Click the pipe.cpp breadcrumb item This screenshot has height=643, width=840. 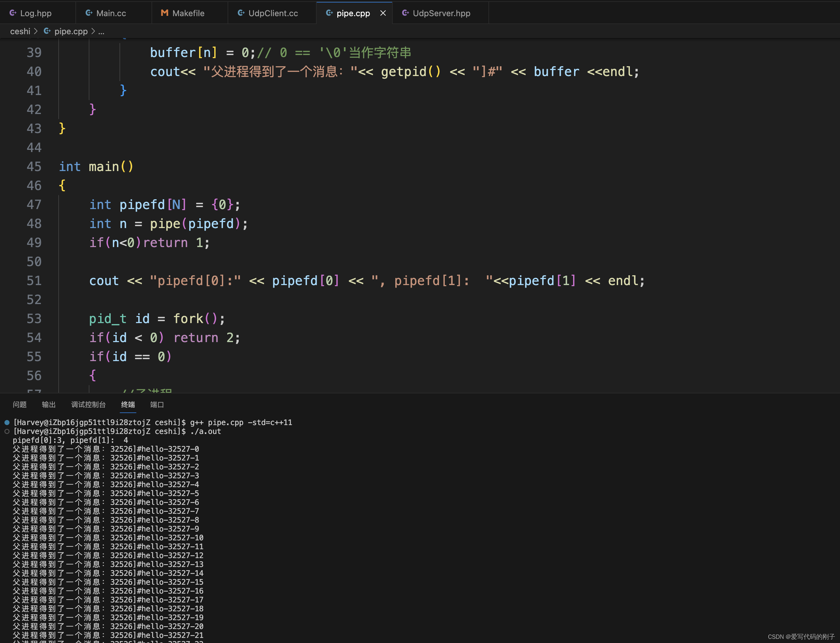[71, 31]
